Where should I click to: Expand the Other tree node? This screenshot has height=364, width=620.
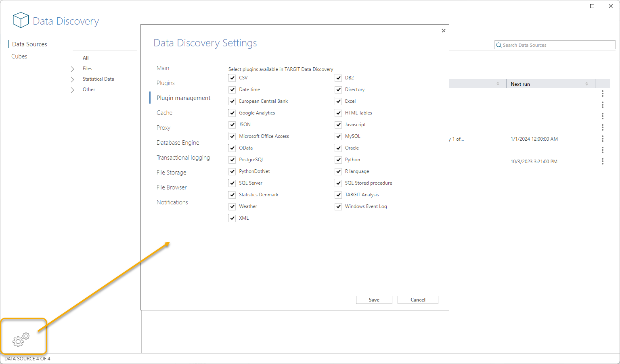(x=73, y=90)
